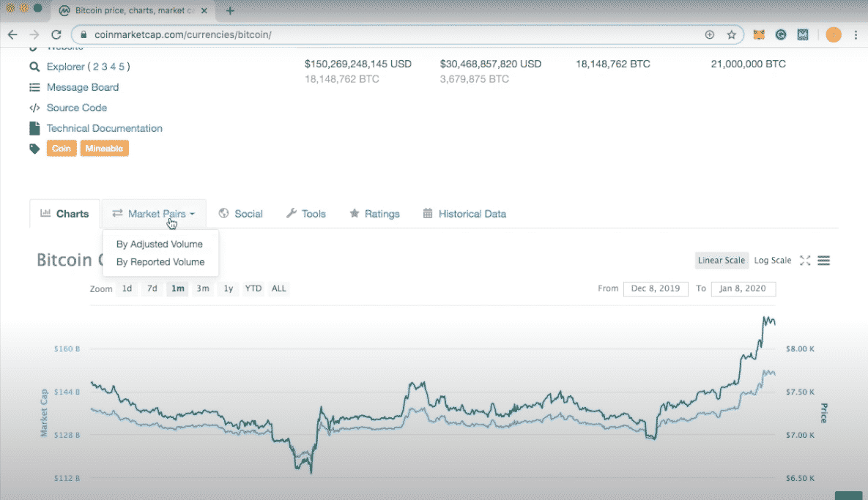This screenshot has height=500, width=868.
Task: Set chart zoom to 1d
Action: click(127, 288)
